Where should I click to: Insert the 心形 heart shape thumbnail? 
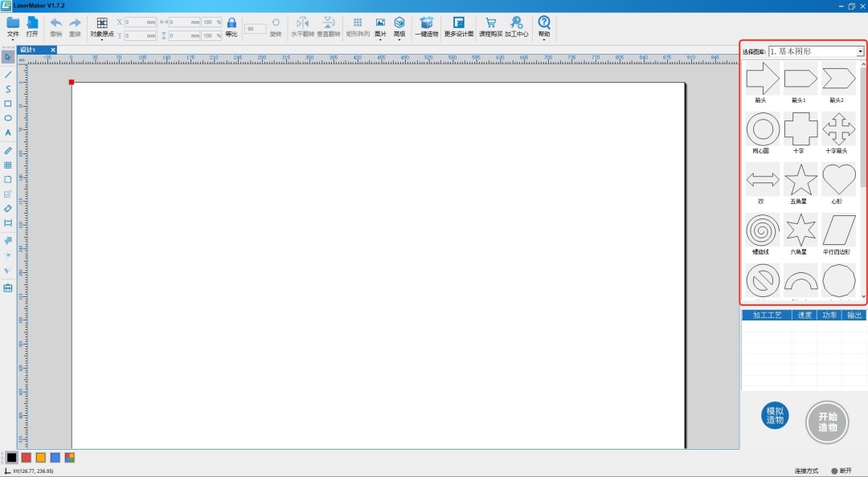(x=838, y=180)
